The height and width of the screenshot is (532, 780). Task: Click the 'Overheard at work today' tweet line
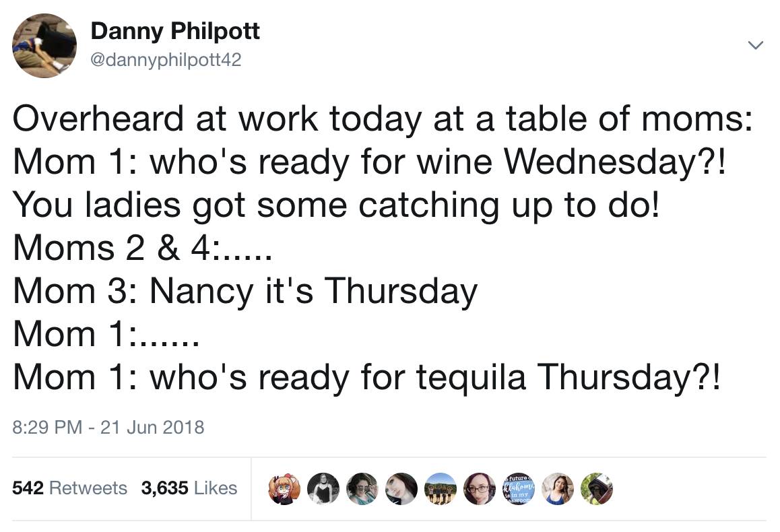[383, 119]
